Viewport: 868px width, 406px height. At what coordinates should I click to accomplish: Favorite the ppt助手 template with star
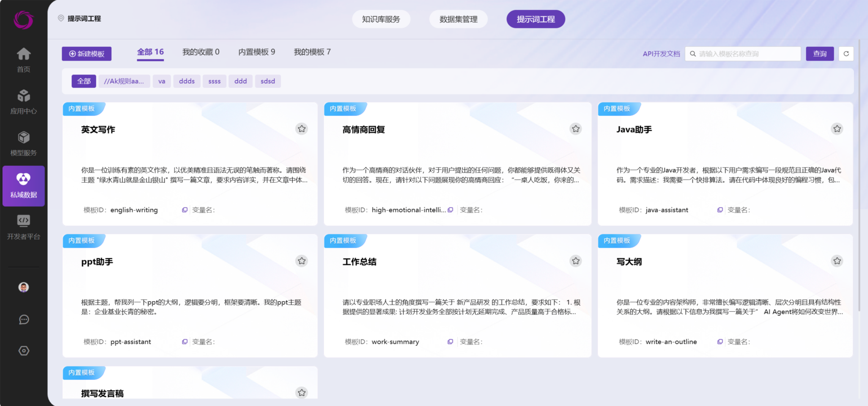tap(302, 261)
